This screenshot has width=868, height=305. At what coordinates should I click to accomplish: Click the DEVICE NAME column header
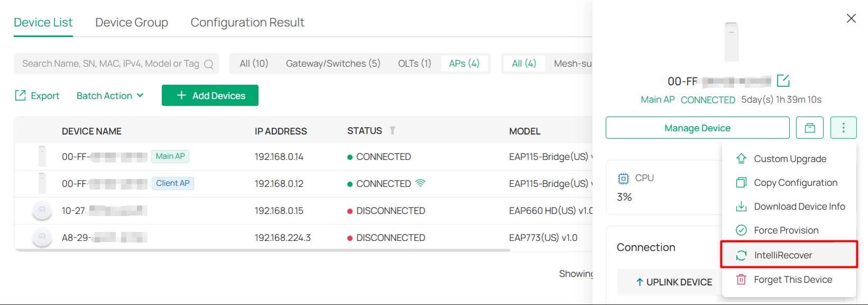pos(92,131)
